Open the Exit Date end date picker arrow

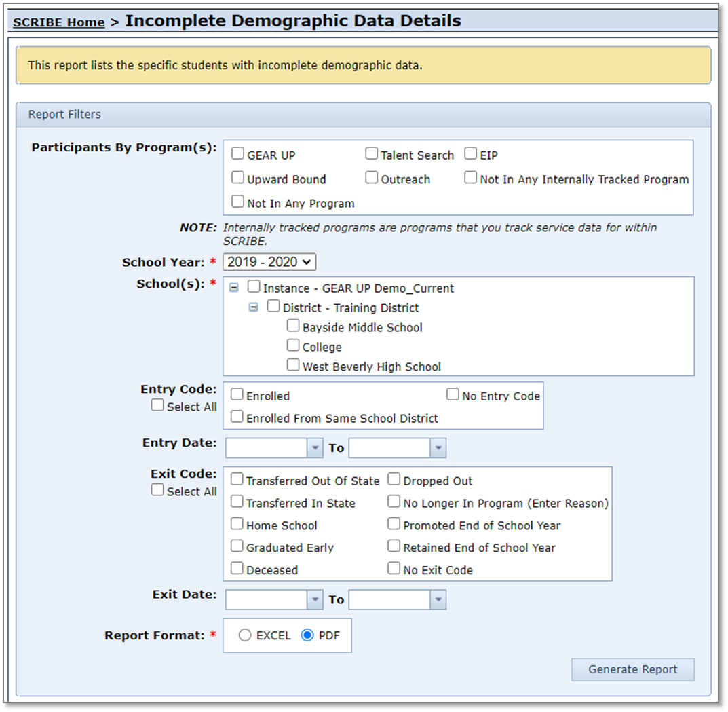pyautogui.click(x=438, y=599)
